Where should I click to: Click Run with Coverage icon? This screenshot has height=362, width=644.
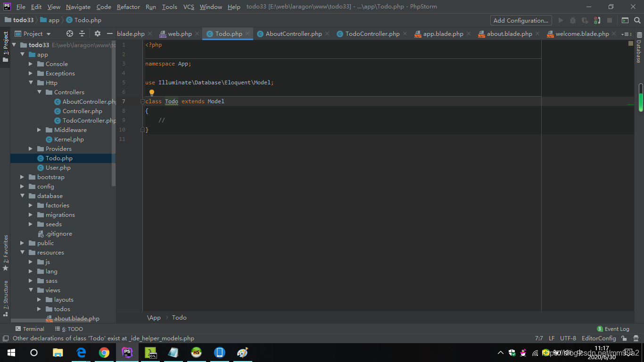585,20
